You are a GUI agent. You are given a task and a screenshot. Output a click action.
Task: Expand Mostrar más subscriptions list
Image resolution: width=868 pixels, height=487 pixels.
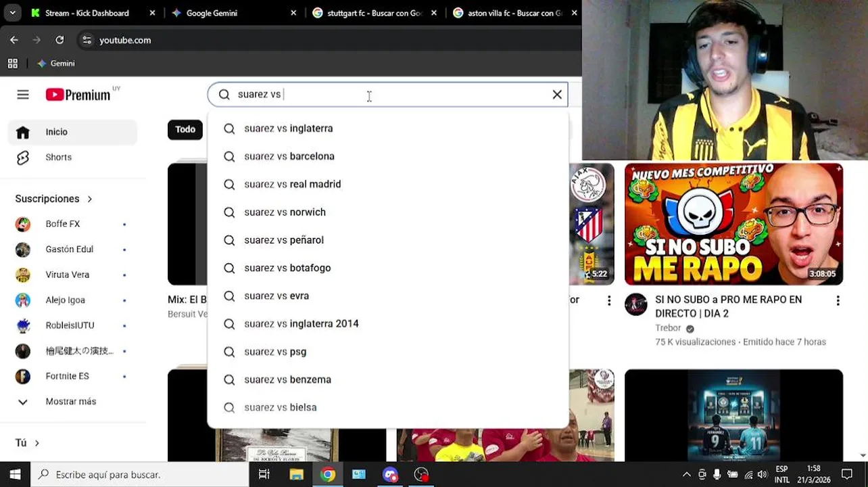coord(72,401)
